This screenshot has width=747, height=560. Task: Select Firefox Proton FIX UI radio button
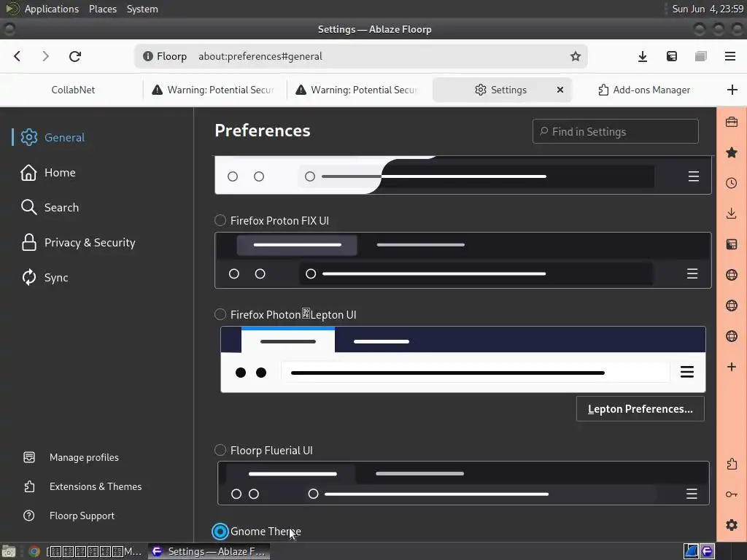point(220,220)
